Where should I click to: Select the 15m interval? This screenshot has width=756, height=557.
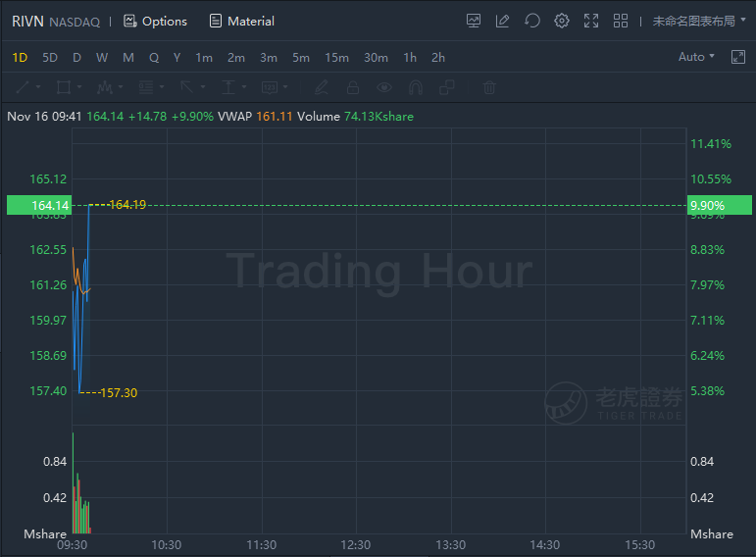(x=336, y=58)
